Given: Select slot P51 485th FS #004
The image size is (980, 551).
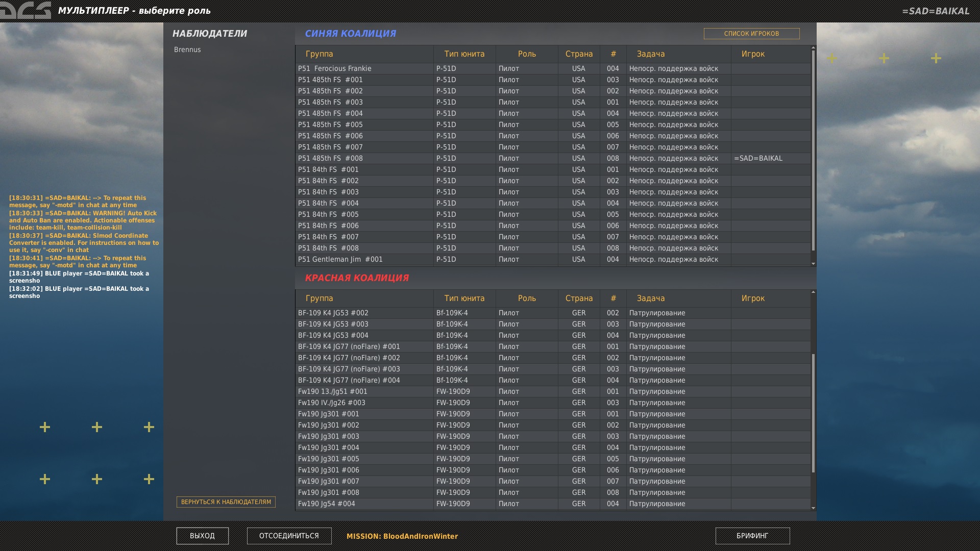Looking at the screenshot, I should point(553,113).
